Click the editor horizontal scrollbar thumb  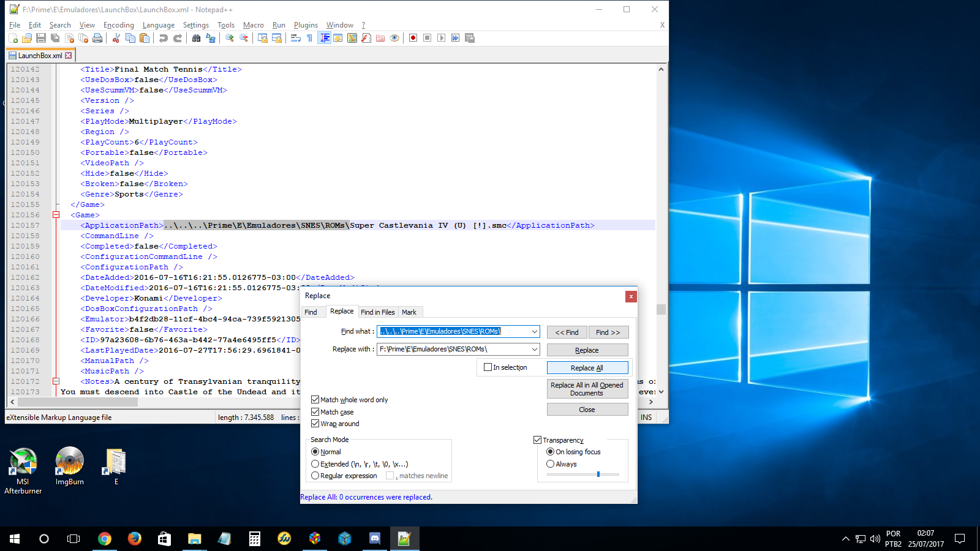(78, 402)
